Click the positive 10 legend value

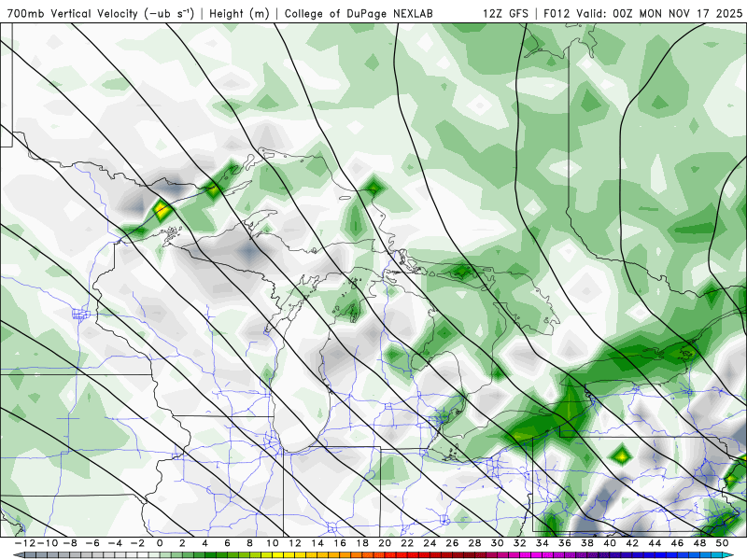272,543
